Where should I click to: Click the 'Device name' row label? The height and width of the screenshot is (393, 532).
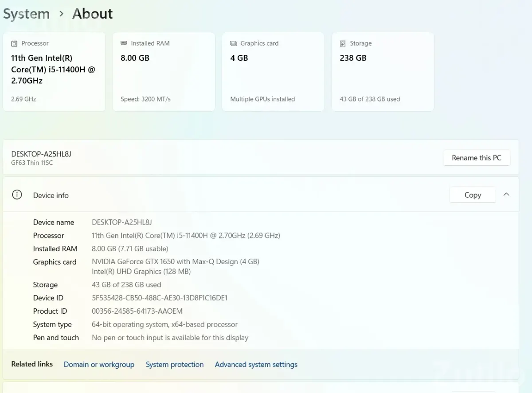54,222
